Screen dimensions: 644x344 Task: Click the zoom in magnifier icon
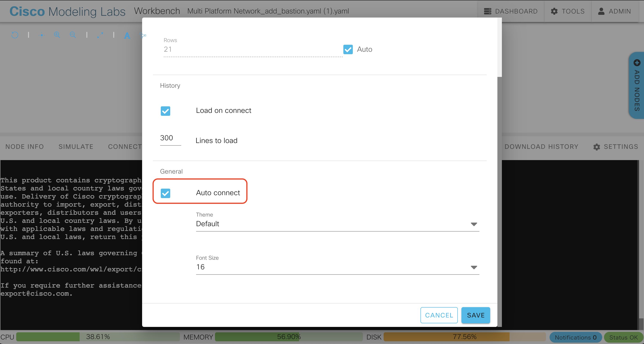[x=57, y=35]
